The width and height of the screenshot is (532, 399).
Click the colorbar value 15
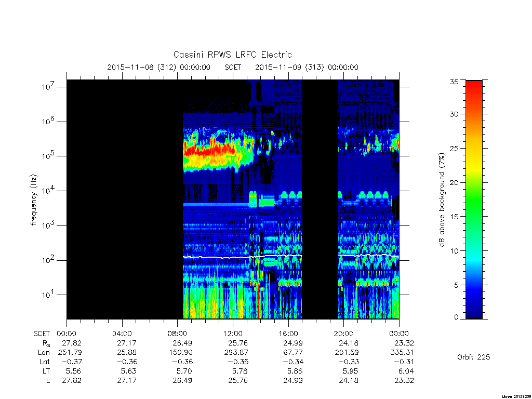(454, 217)
